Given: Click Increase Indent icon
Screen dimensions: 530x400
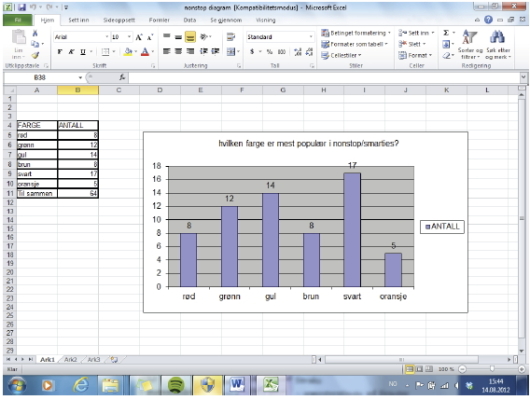Looking at the screenshot, I should coord(215,51).
